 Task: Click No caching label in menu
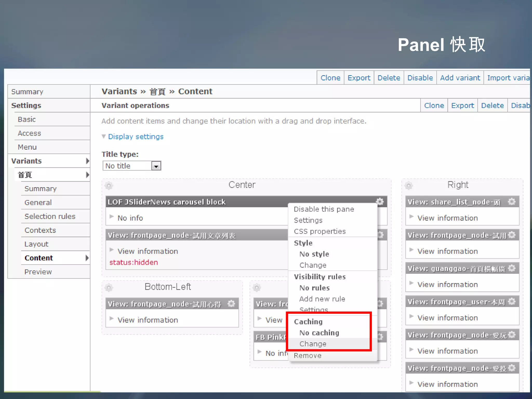point(319,333)
